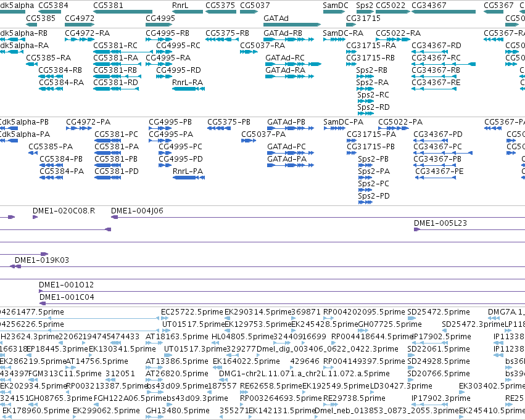Select BAC clone DME1-004J06
Screen dimensions: 525x420
click(318, 217)
